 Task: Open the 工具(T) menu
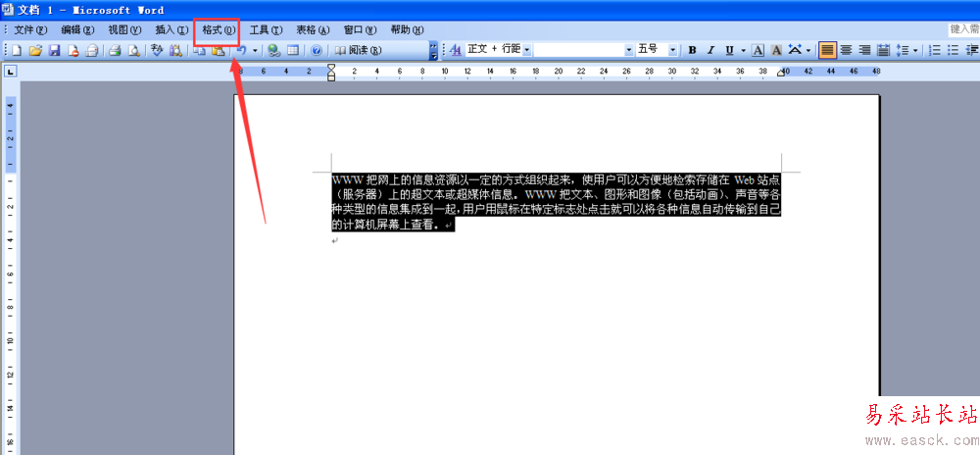[266, 30]
